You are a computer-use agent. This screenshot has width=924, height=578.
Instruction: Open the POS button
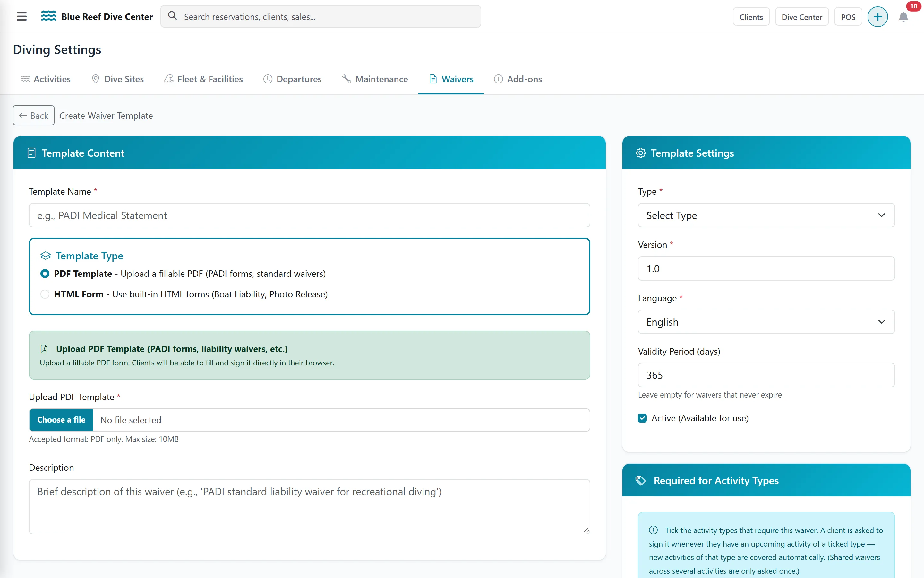(848, 17)
